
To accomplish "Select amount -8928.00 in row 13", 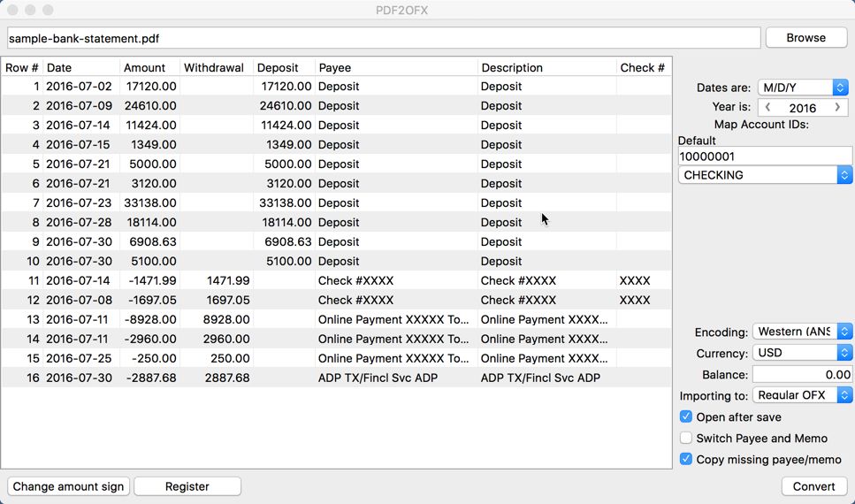I will 150,319.
